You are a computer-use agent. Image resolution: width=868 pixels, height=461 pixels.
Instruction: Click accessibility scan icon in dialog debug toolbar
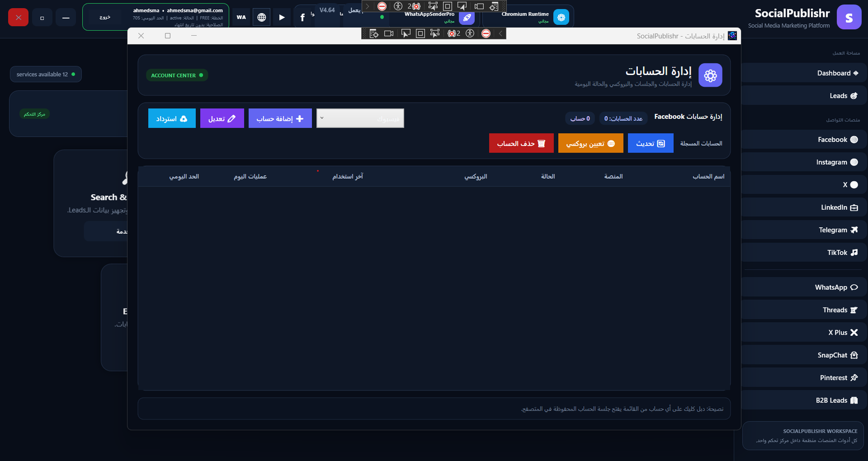(470, 34)
